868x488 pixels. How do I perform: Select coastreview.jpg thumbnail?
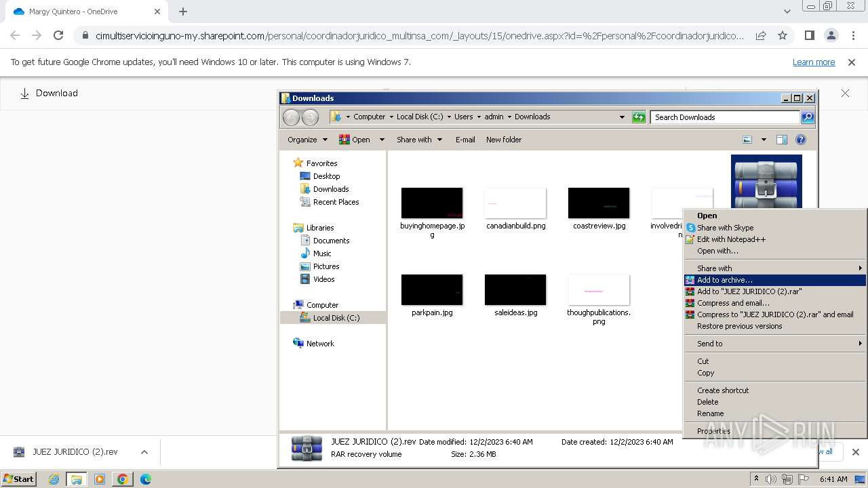[x=599, y=203]
